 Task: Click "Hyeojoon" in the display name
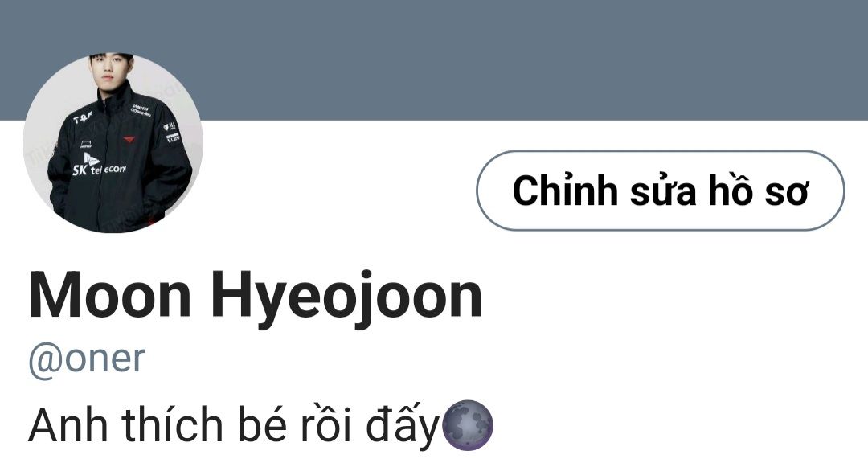click(x=347, y=299)
